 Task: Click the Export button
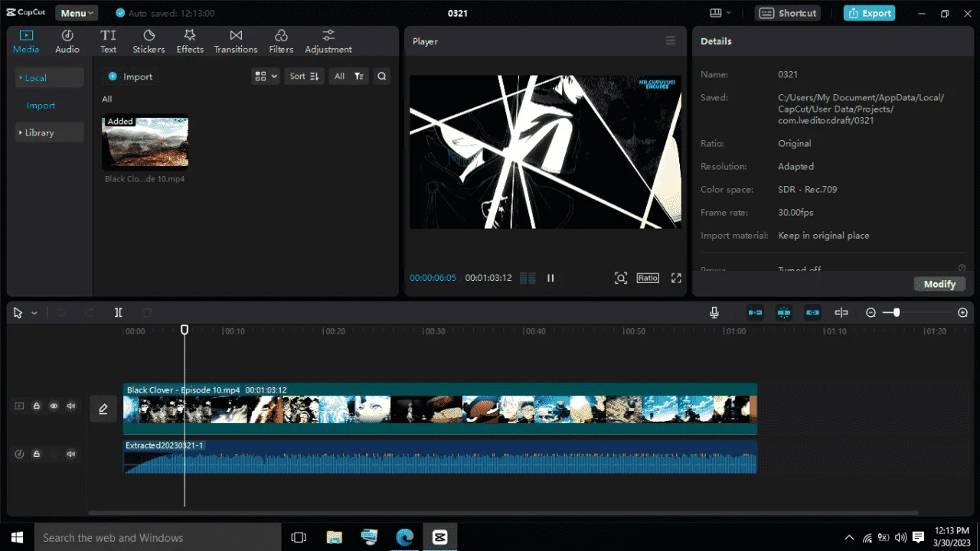coord(869,13)
